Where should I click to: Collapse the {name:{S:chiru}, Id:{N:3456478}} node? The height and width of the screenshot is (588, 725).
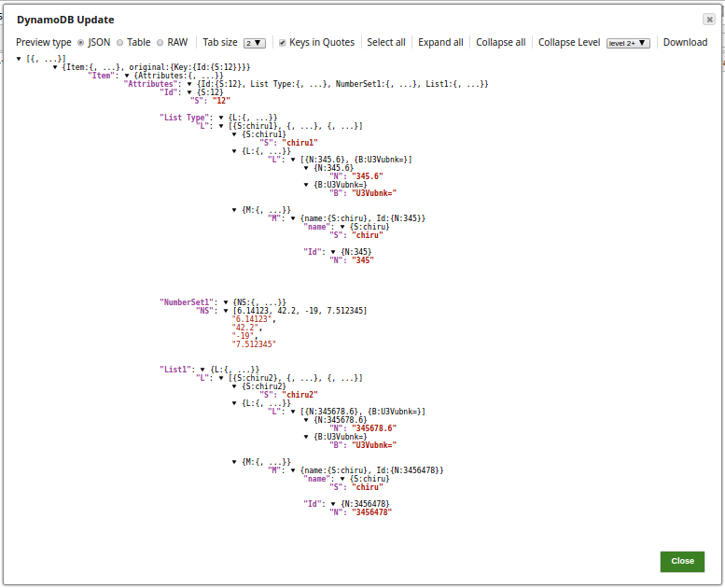click(293, 470)
